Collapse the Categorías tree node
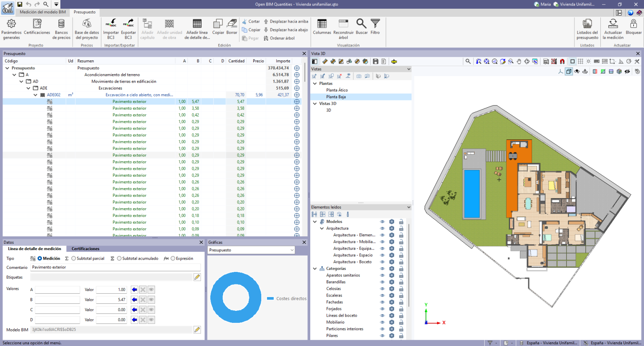The width and height of the screenshot is (644, 346). (x=315, y=269)
